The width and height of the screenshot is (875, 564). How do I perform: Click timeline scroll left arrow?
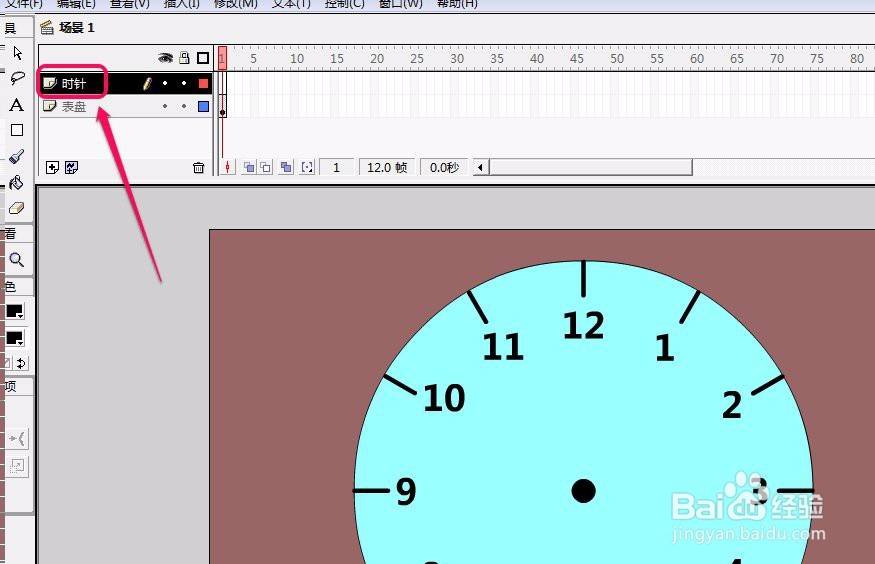(x=480, y=167)
